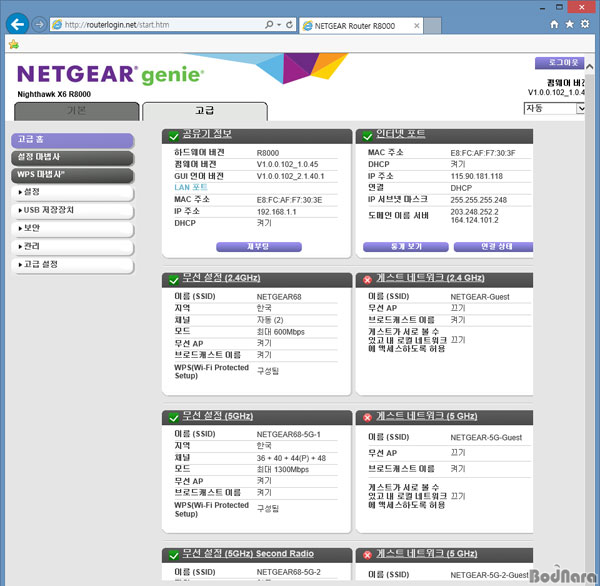Expand the 보안 sidebar menu
Image resolution: width=600 pixels, height=586 pixels.
[x=72, y=229]
